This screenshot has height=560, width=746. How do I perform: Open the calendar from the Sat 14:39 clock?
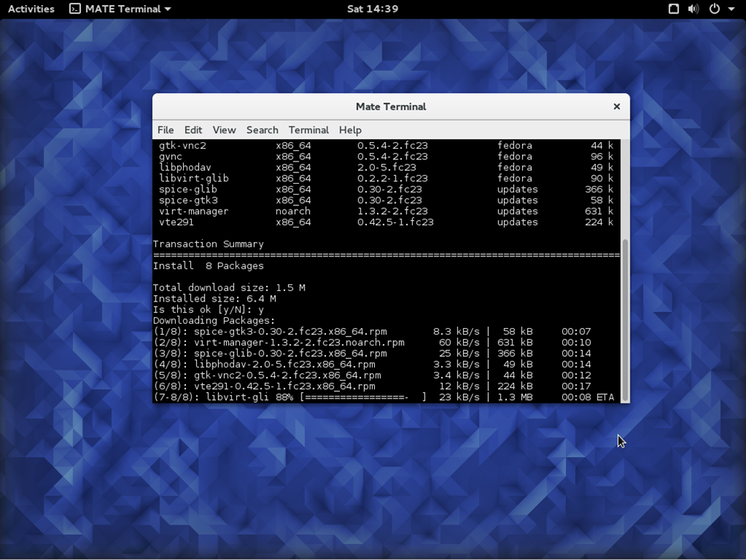click(372, 9)
